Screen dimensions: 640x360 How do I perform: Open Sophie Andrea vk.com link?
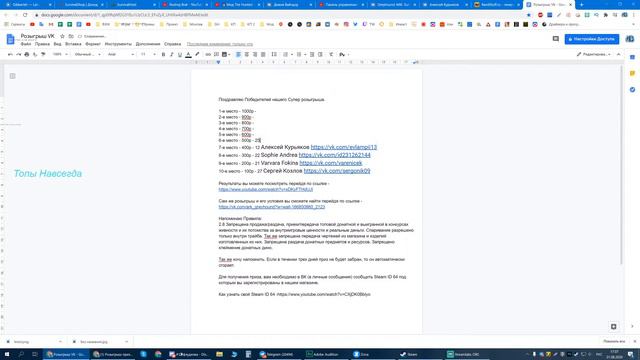click(335, 155)
